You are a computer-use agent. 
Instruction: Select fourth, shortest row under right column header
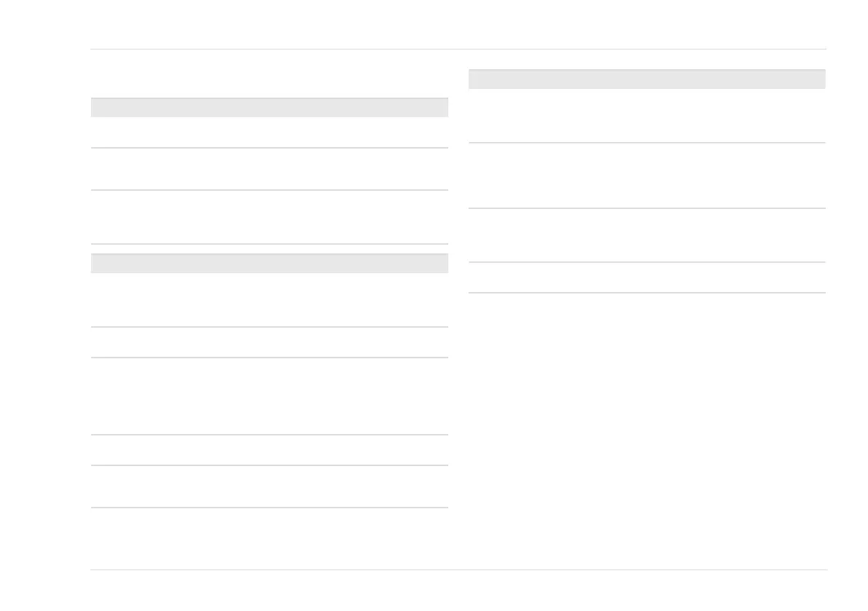click(646, 277)
